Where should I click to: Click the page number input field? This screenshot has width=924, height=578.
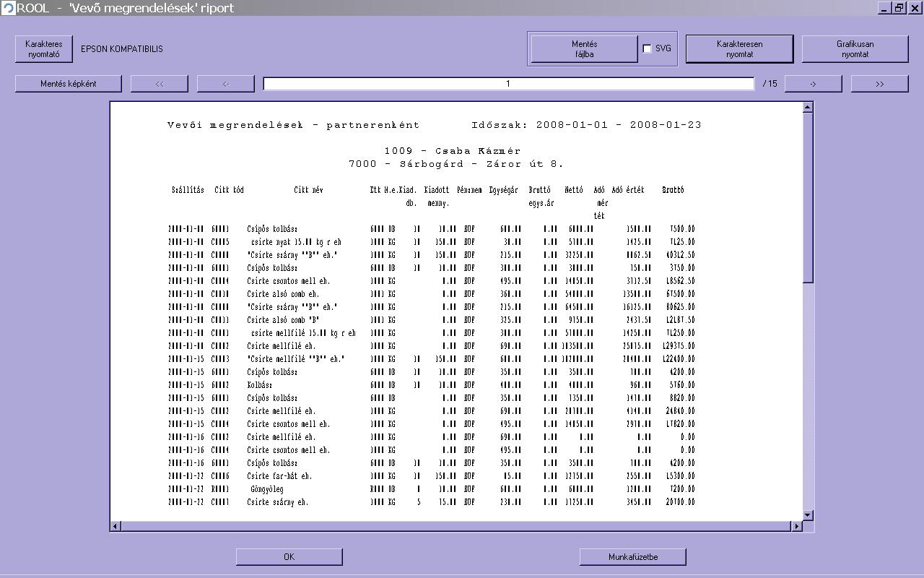(x=508, y=84)
